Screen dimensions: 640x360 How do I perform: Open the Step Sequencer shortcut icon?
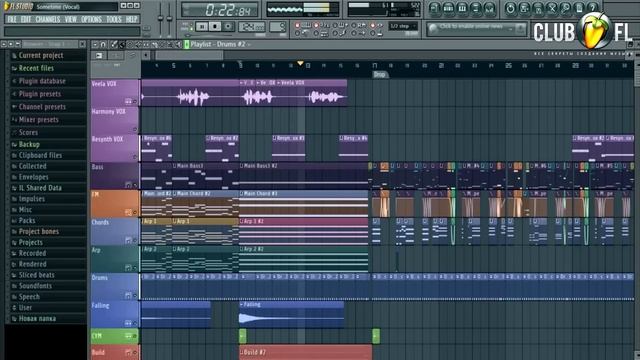point(449,8)
